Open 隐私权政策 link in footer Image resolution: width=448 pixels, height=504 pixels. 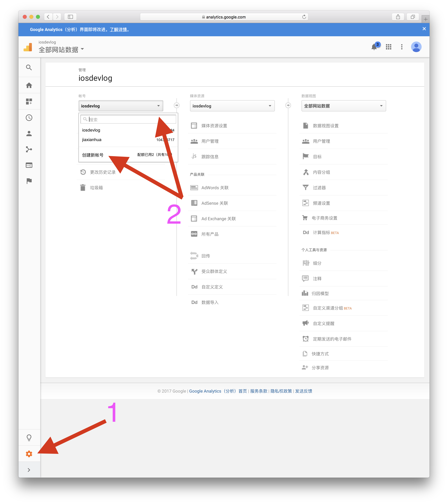click(x=281, y=391)
